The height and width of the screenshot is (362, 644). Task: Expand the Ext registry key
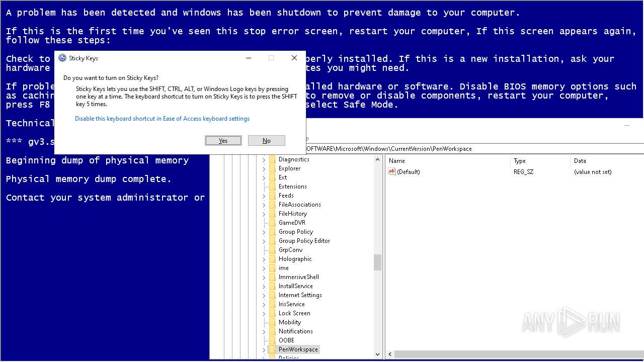(264, 177)
